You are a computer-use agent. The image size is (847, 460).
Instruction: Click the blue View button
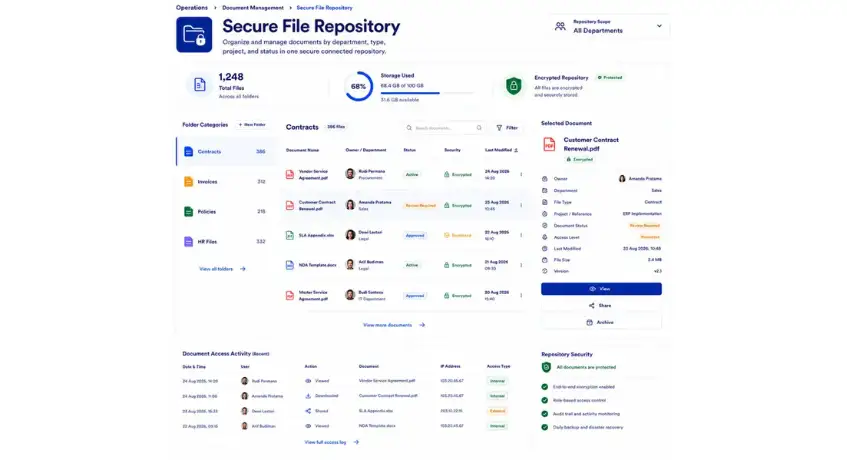pyautogui.click(x=601, y=289)
